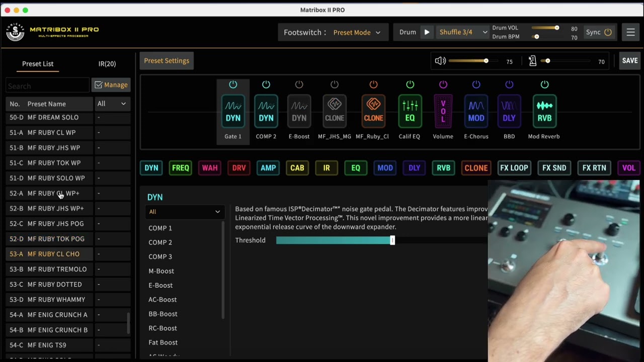This screenshot has height=362, width=644.
Task: Select the E-Boost DYN effect block
Action: tap(299, 112)
